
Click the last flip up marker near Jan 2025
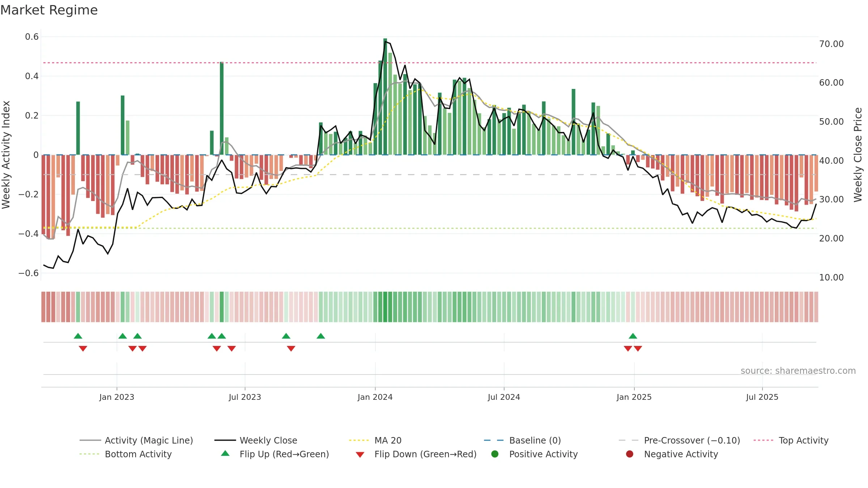[633, 336]
